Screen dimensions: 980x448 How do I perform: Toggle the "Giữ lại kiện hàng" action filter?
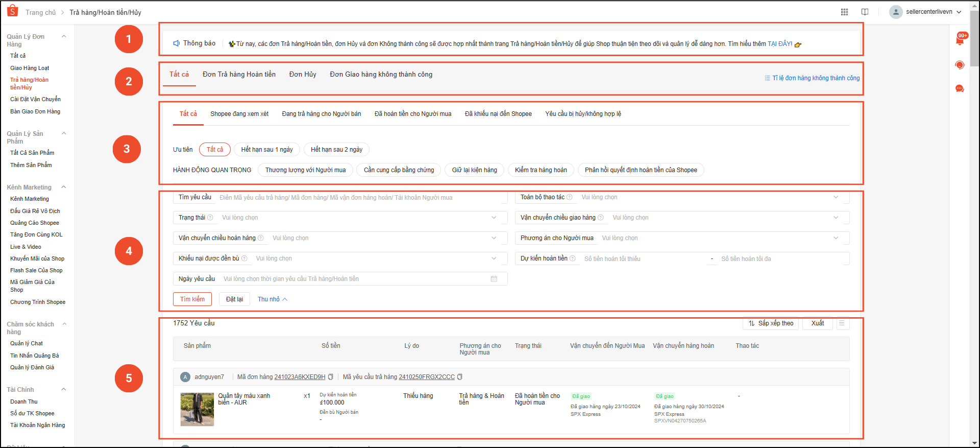pos(474,170)
